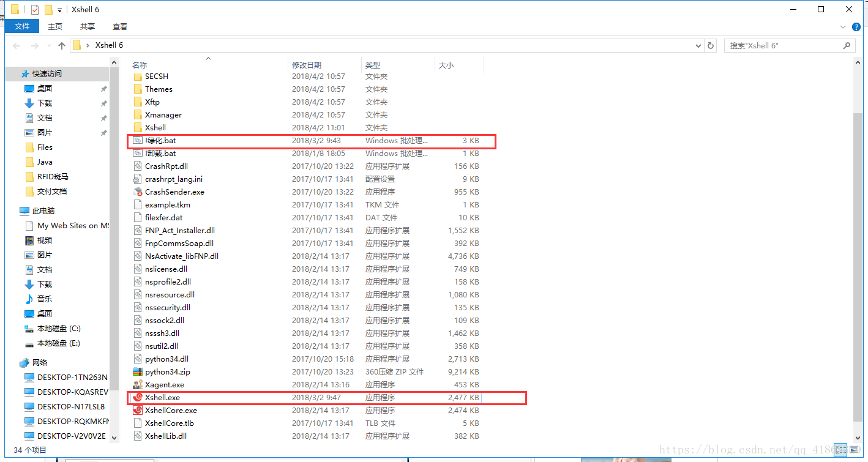
Task: Click the search magnifier icon
Action: (x=848, y=45)
